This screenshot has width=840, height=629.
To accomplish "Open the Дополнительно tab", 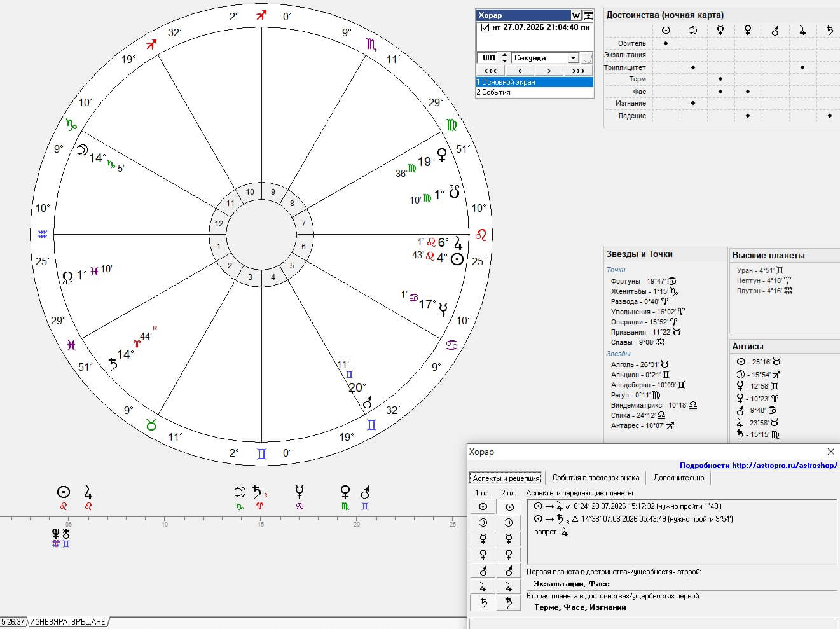I will (679, 478).
